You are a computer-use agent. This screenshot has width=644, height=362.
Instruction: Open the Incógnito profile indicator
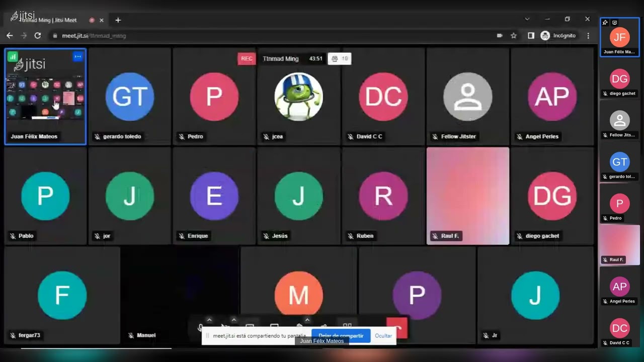click(x=558, y=36)
